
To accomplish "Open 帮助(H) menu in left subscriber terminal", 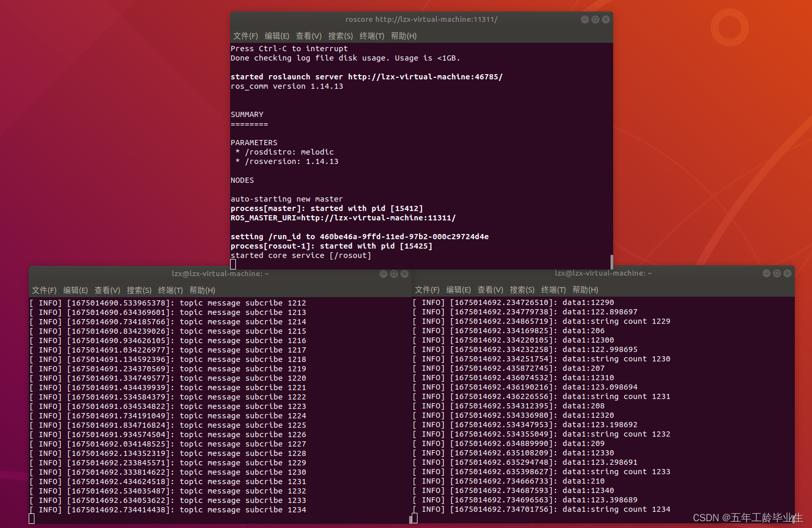I will coord(202,290).
